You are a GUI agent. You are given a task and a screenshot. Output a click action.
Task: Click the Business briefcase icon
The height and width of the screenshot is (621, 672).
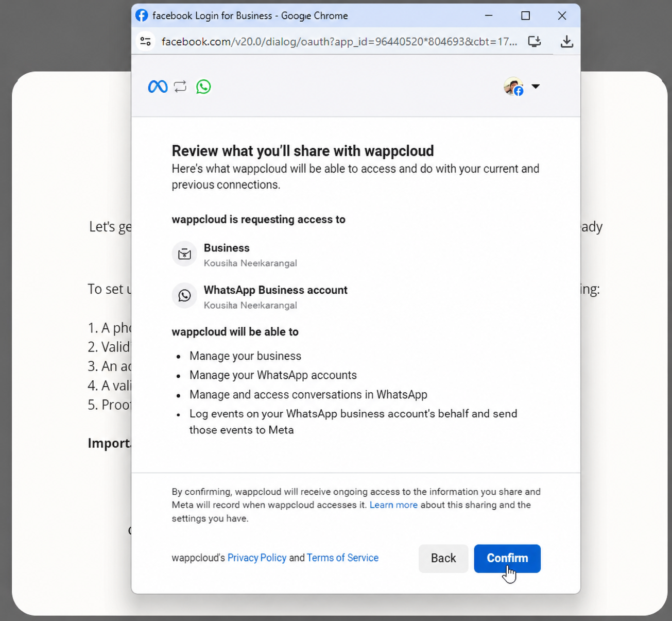184,254
